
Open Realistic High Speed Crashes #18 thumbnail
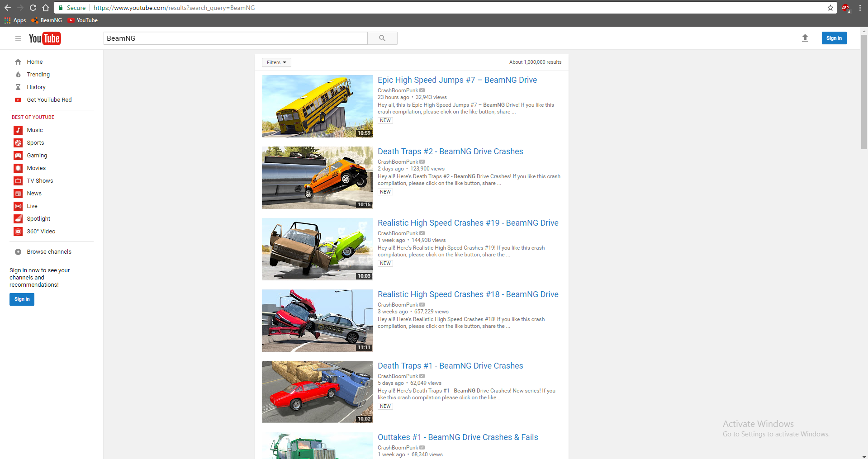coord(317,321)
